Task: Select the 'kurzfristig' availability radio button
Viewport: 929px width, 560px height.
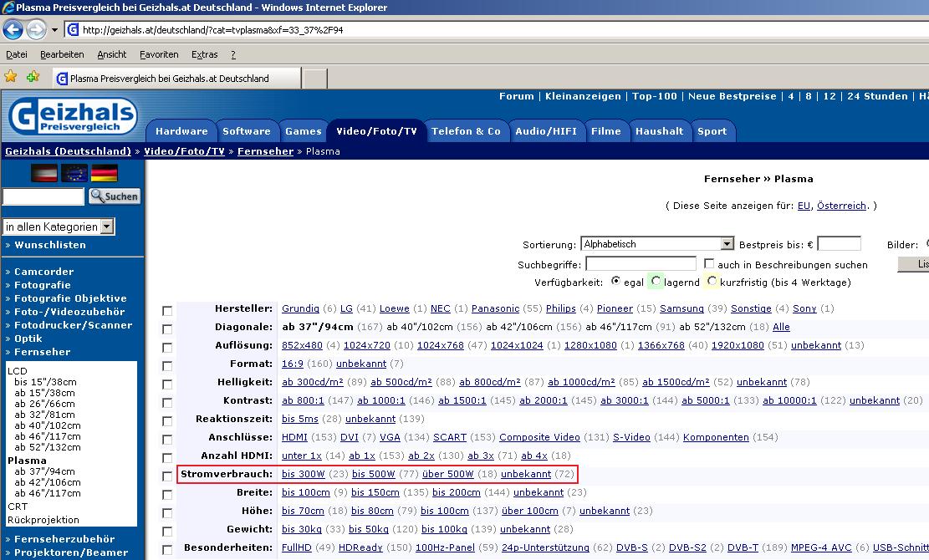Action: [x=712, y=281]
